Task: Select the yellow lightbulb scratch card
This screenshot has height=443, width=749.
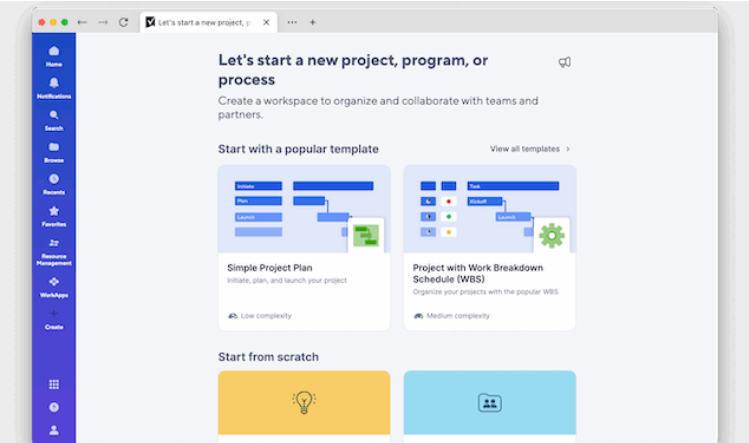Action: 304,403
